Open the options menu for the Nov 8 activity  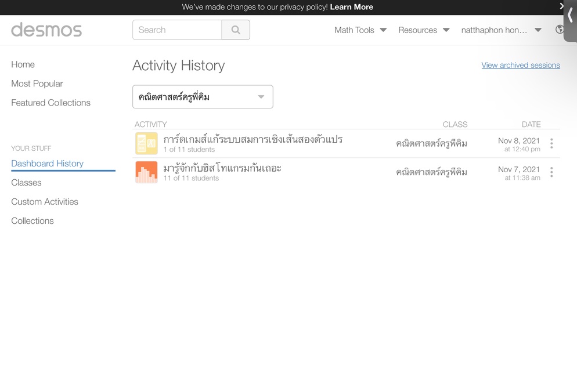551,143
